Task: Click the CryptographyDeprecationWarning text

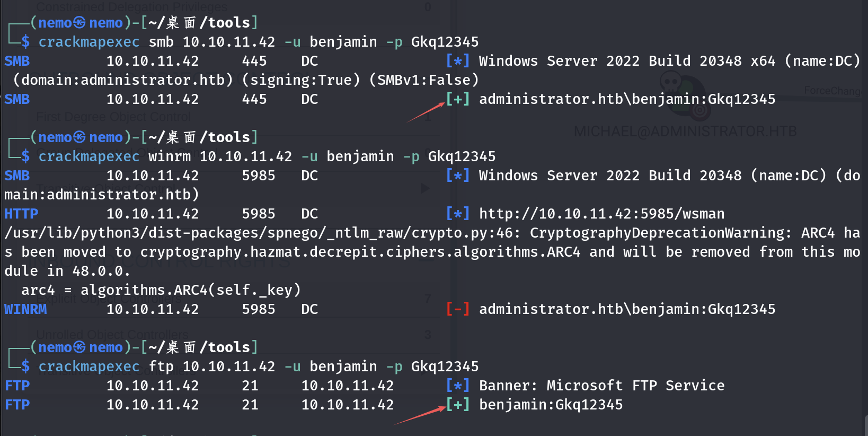Action: point(660,233)
